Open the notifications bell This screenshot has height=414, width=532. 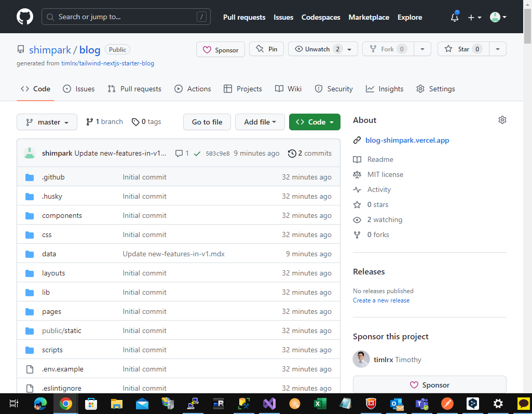pos(455,17)
